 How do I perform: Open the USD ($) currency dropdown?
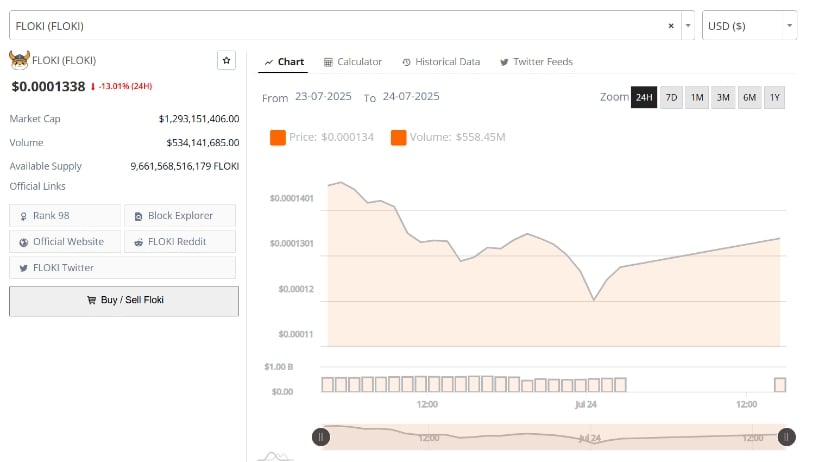(749, 25)
